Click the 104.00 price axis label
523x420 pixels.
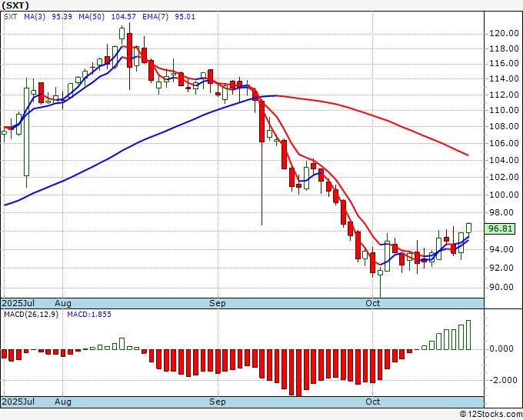[504, 161]
